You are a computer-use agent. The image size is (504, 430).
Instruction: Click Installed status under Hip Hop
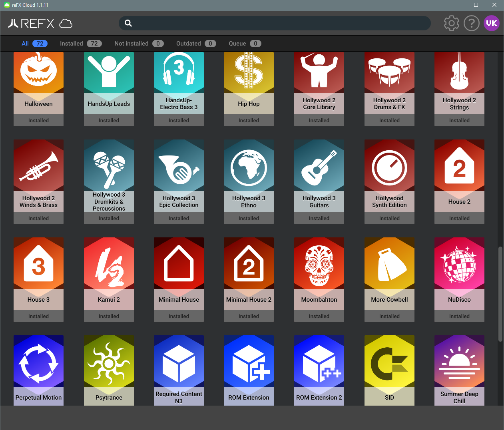coord(249,120)
